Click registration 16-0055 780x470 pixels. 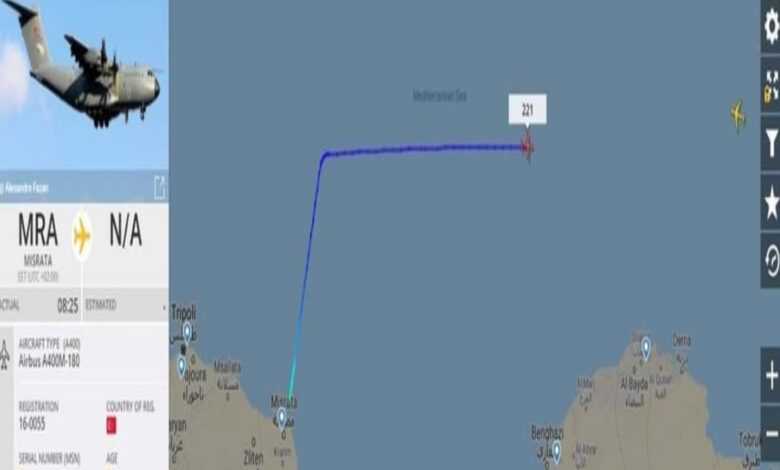32,424
